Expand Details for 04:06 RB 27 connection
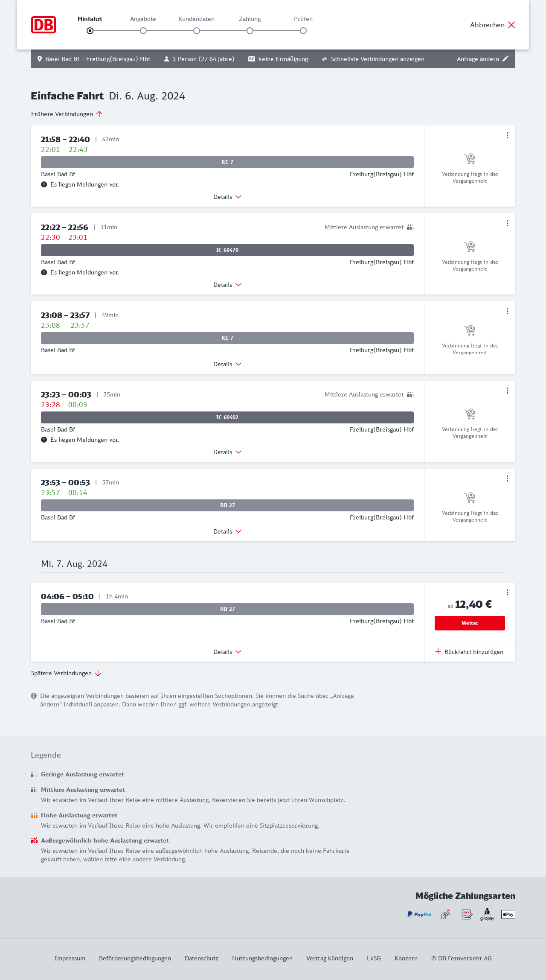This screenshot has height=980, width=546. tap(227, 652)
